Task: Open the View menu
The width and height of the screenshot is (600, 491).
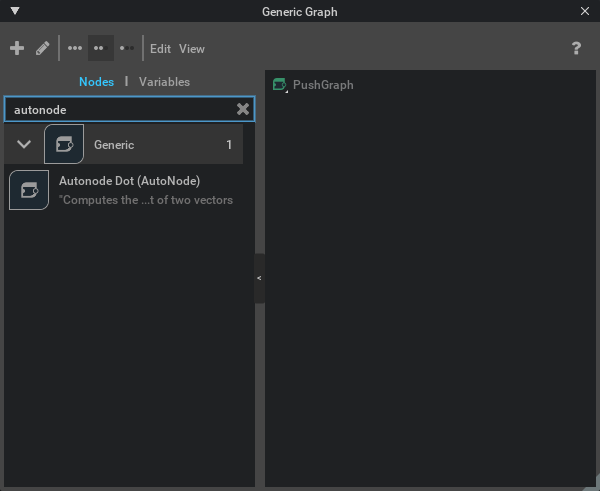Action: 192,48
